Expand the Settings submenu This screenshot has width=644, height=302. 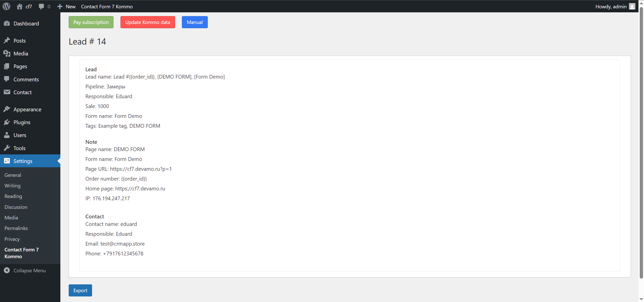coord(23,161)
